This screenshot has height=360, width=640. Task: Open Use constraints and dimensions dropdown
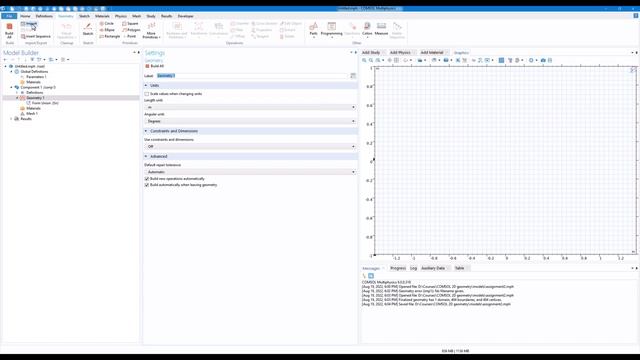(250, 147)
